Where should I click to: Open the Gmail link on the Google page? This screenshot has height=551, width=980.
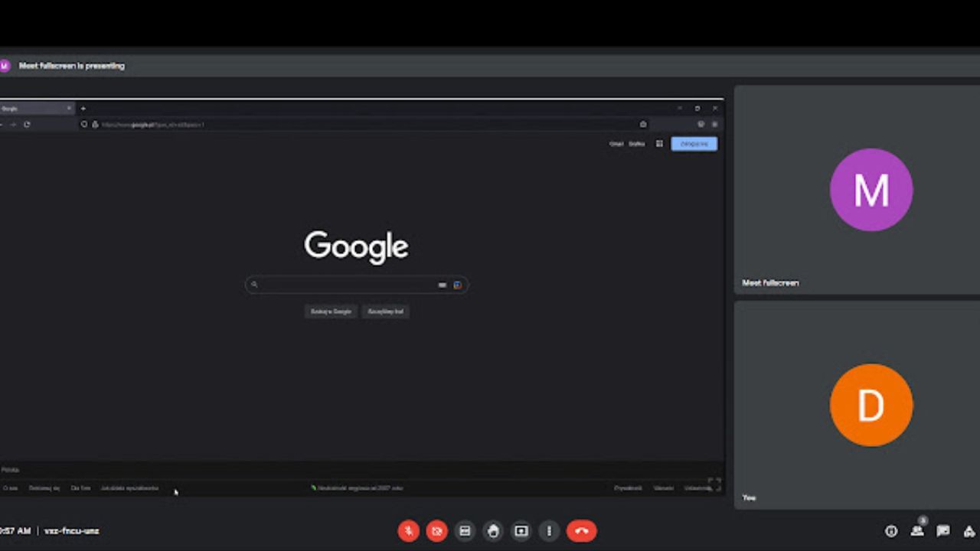pyautogui.click(x=616, y=144)
